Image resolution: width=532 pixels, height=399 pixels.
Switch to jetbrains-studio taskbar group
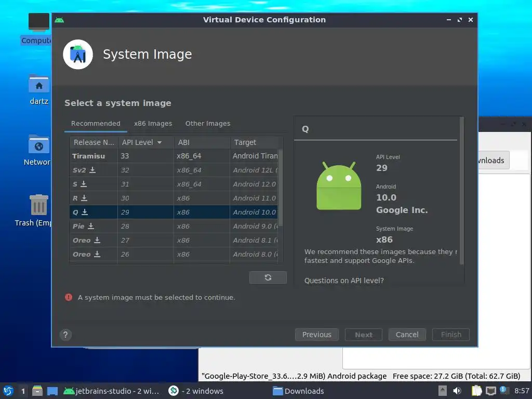(x=111, y=391)
